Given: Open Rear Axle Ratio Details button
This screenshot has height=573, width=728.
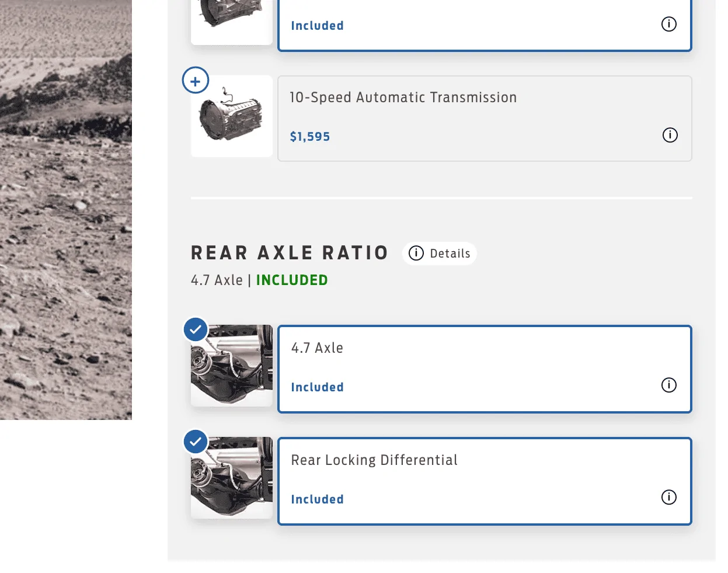Looking at the screenshot, I should coord(440,253).
